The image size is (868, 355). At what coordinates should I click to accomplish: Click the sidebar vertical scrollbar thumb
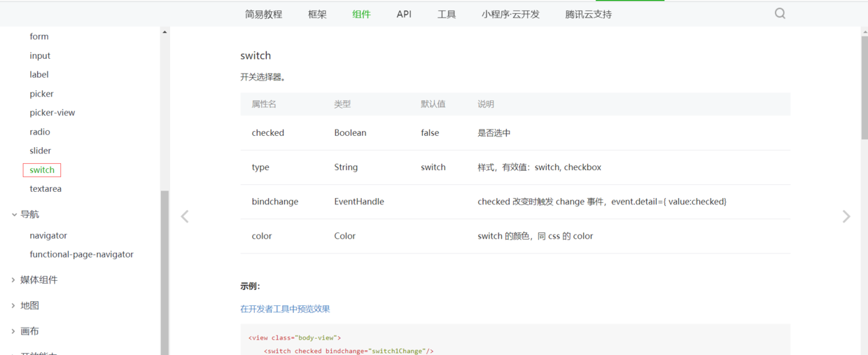point(164,272)
